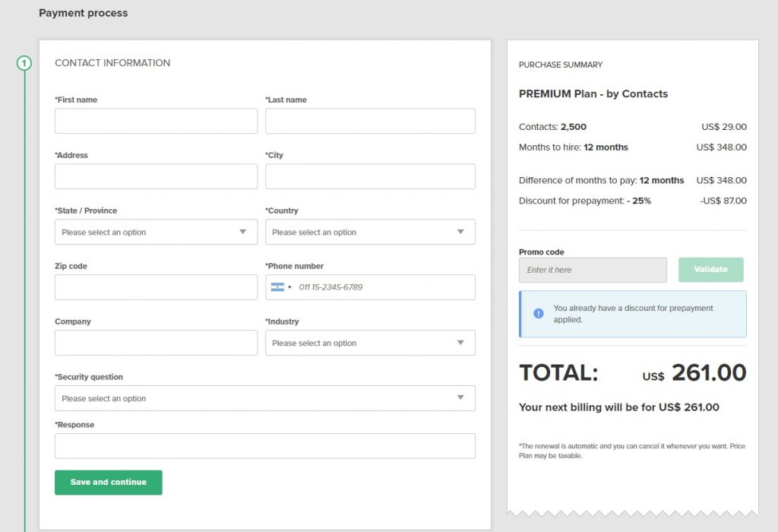
Task: Open the phone country flag selector
Action: pyautogui.click(x=281, y=287)
